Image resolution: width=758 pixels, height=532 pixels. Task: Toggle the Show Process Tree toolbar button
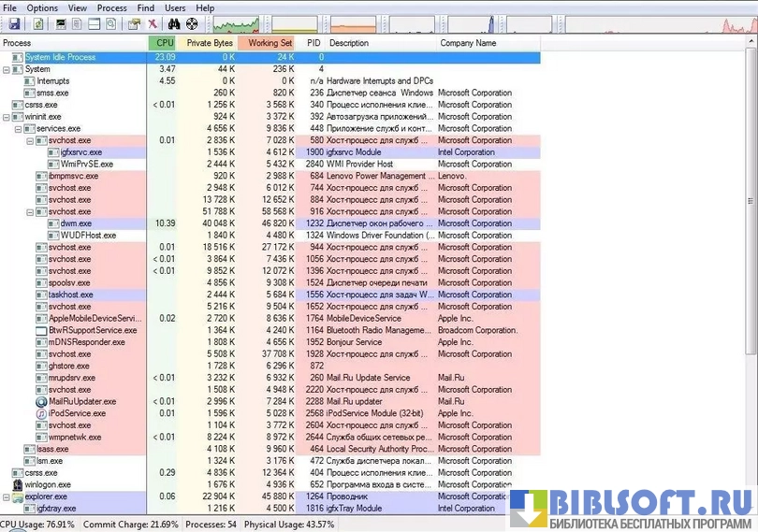pyautogui.click(x=79, y=24)
